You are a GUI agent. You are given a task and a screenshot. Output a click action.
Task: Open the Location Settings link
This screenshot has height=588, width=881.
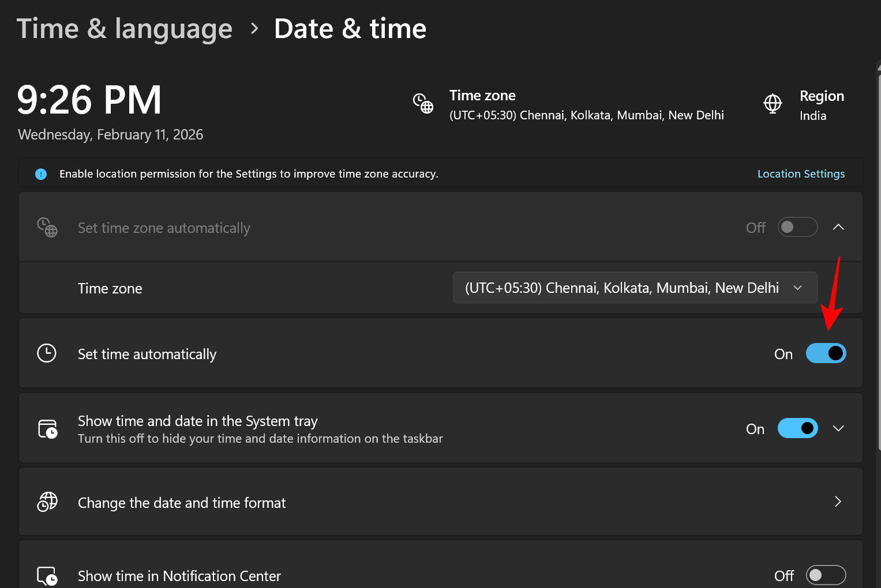coord(801,174)
